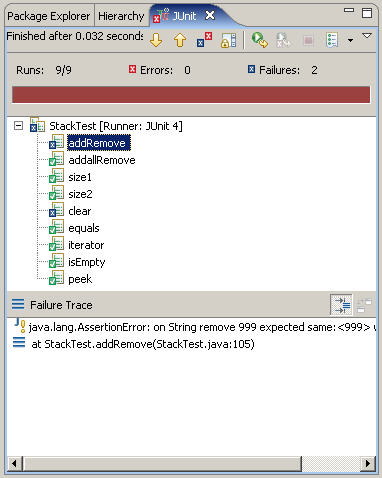382x478 pixels.
Task: Click the stack frame icon beside addRemove line
Action: click(19, 342)
